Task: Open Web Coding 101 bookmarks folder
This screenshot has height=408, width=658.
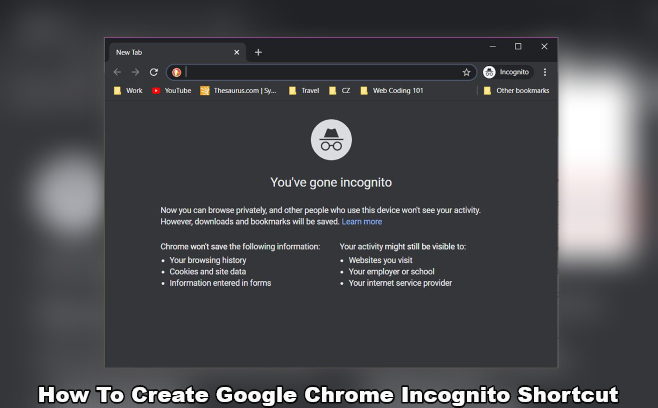Action: (392, 91)
